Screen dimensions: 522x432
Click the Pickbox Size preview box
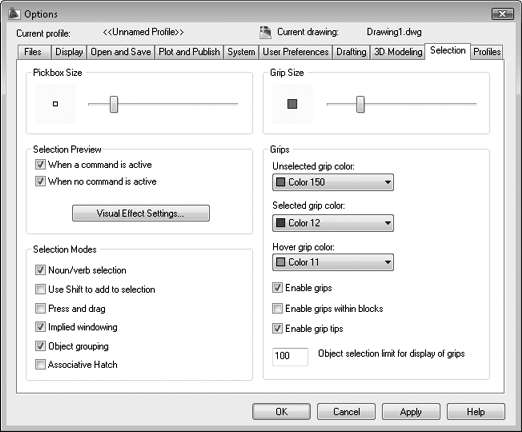click(56, 104)
